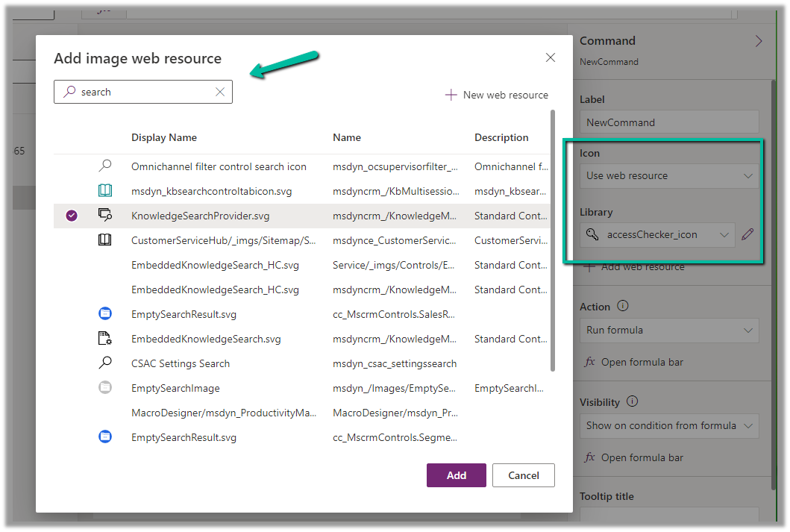Click the Action info icon
790x532 pixels.
pyautogui.click(x=623, y=306)
